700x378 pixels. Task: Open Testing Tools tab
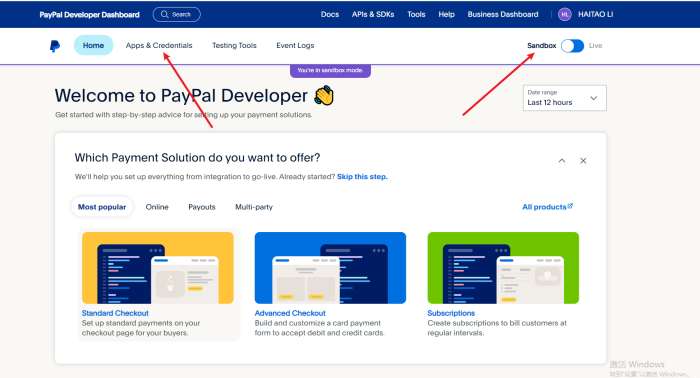[x=234, y=46]
